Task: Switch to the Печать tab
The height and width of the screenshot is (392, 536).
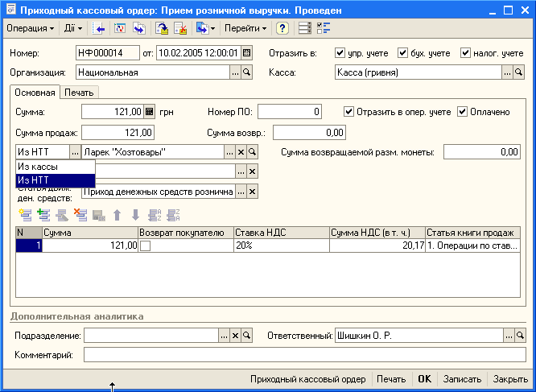Action: pos(79,93)
